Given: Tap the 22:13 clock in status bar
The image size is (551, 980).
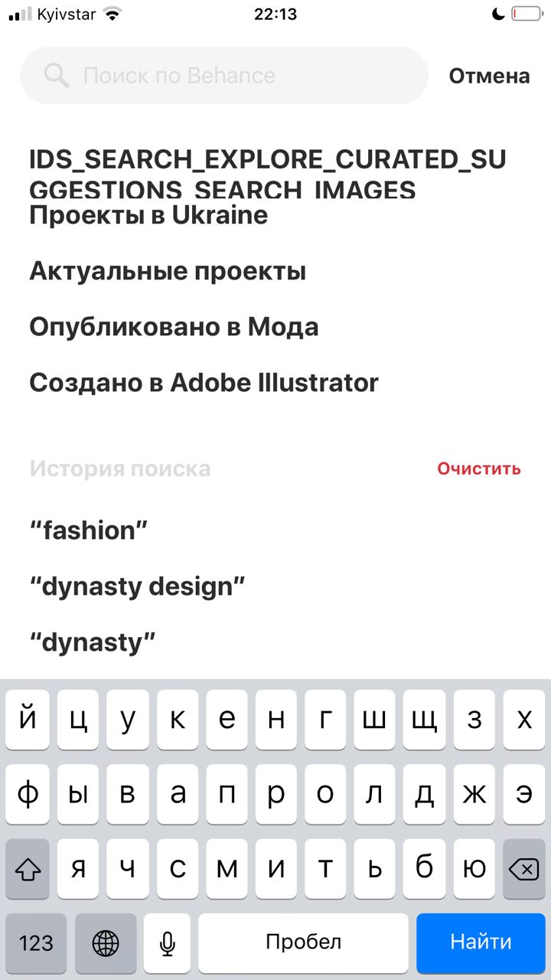Looking at the screenshot, I should tap(275, 14).
